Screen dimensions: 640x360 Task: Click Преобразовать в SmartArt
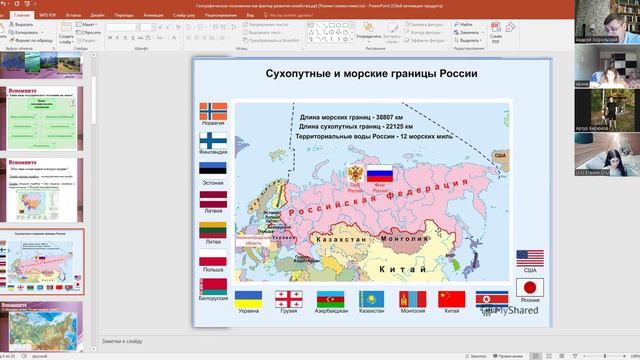(271, 40)
